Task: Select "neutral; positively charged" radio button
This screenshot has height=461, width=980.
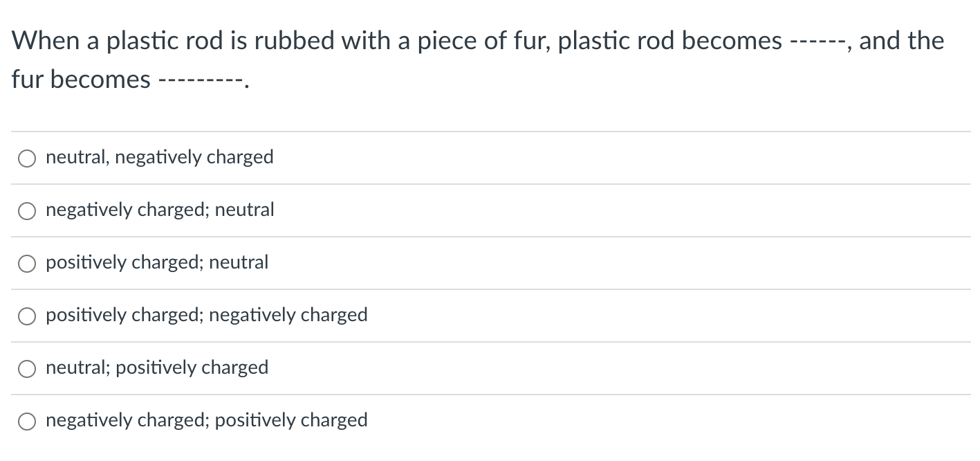Action: [x=26, y=368]
